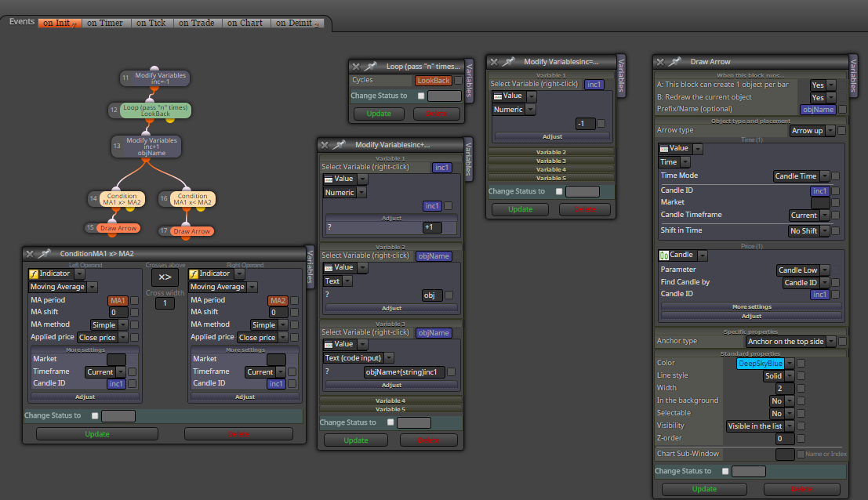Image resolution: width=868 pixels, height=500 pixels.
Task: Click the crosses above x> operator button
Action: tap(165, 277)
